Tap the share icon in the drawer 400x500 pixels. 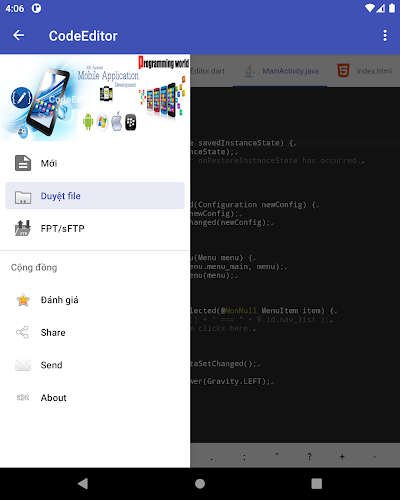(x=22, y=332)
